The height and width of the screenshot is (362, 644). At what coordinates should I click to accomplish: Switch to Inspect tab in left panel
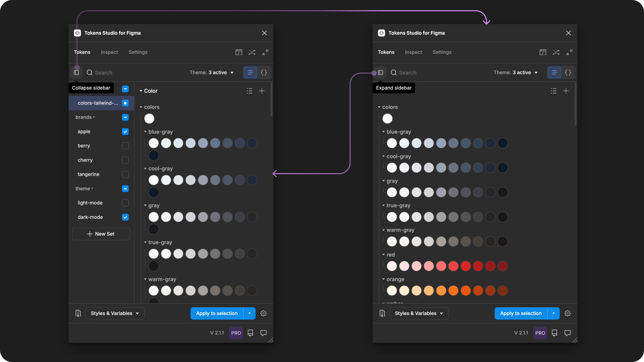[109, 52]
